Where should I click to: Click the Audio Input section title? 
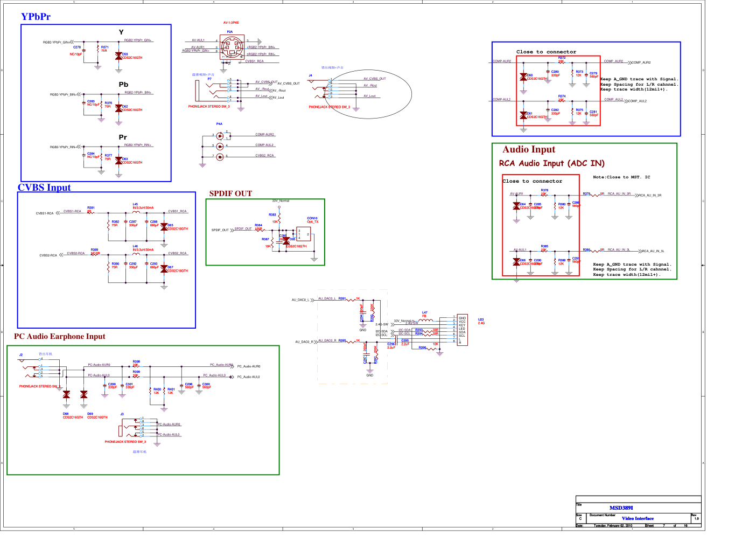pos(529,149)
